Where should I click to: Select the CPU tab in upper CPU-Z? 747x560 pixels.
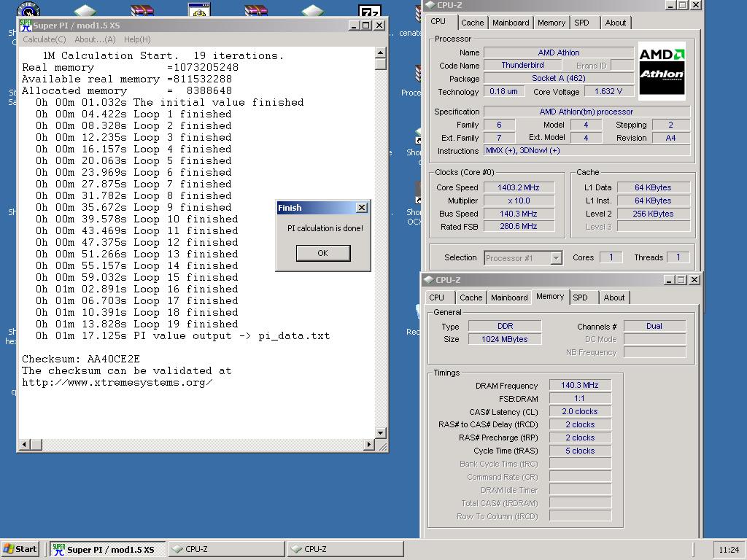[x=438, y=21]
